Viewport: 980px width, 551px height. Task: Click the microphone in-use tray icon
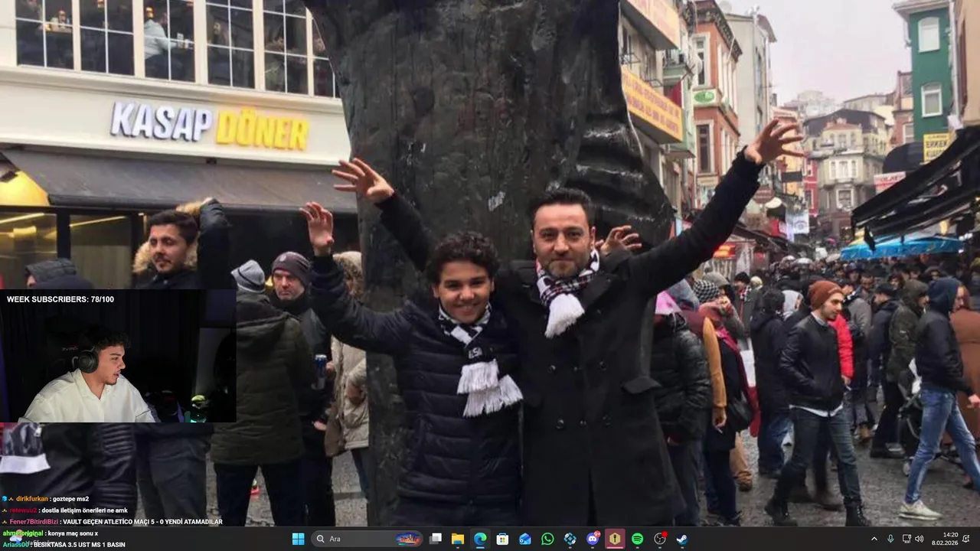coord(890,539)
